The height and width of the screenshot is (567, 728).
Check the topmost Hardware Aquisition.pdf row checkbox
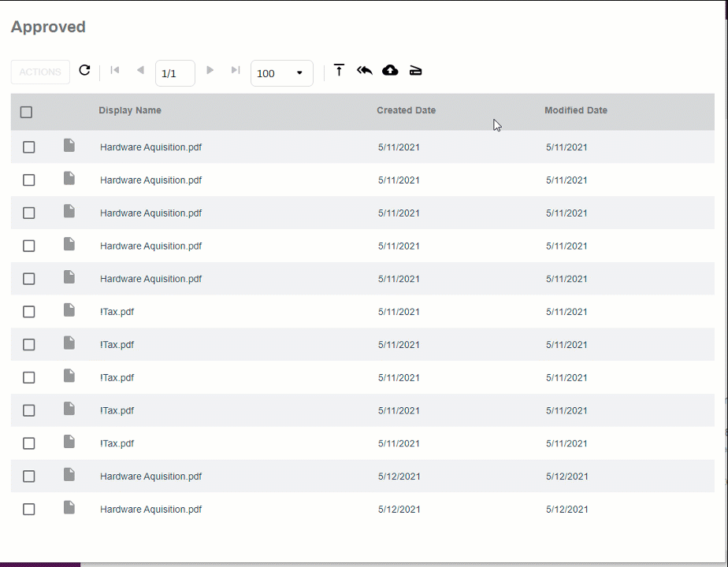(x=29, y=147)
